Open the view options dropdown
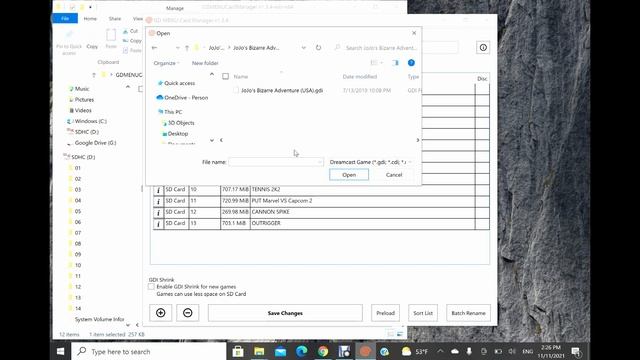 (x=382, y=63)
